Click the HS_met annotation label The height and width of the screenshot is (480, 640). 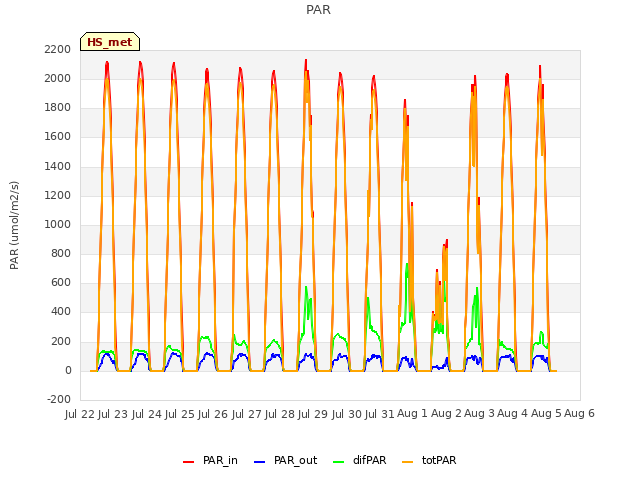coord(110,42)
